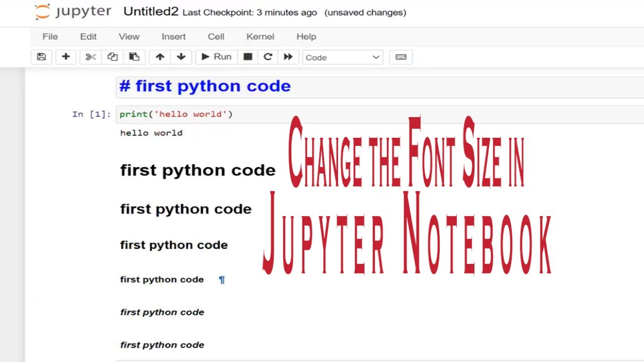Click the Last Checkpoint status text
Image resolution: width=644 pixels, height=362 pixels.
click(250, 13)
